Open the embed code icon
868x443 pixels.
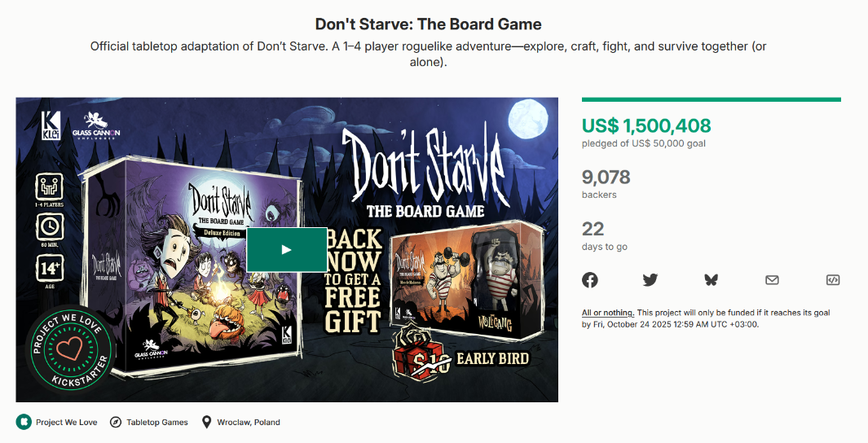(832, 280)
